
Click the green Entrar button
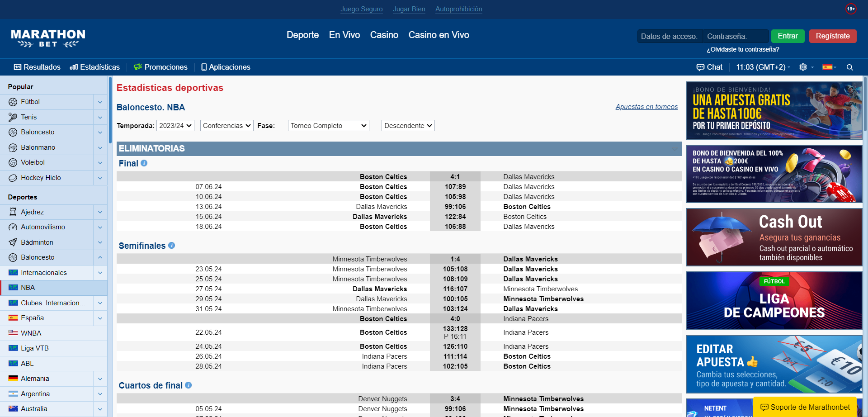788,36
